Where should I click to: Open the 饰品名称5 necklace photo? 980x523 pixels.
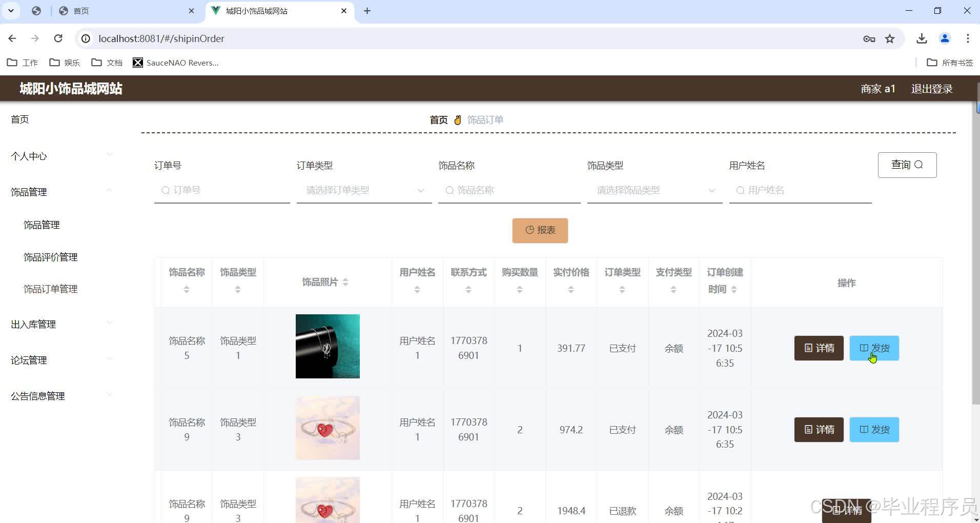(328, 346)
